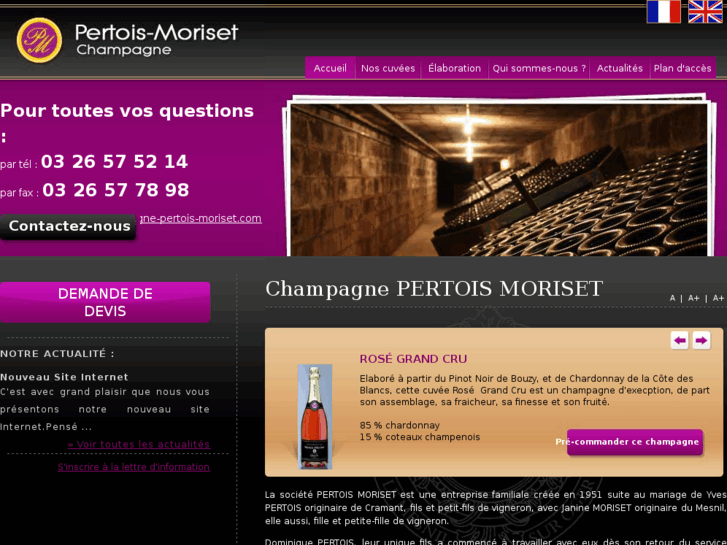Show next champagne with right arrow
This screenshot has width=727, height=545.
coord(701,340)
